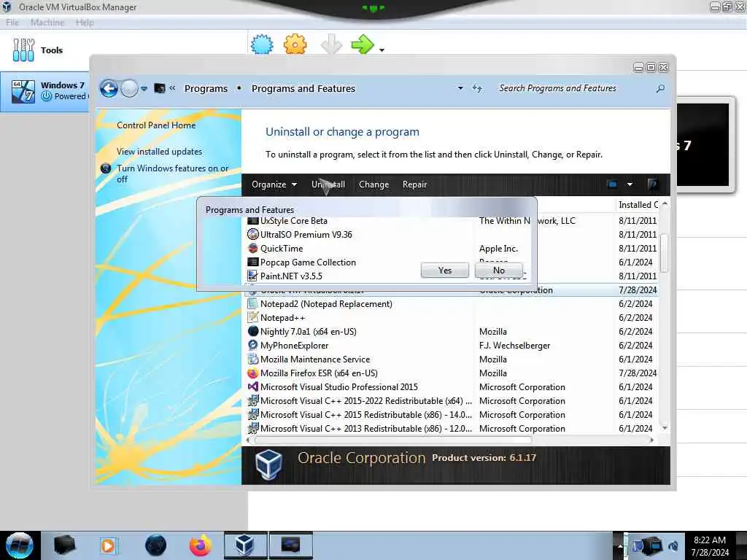The width and height of the screenshot is (747, 560).
Task: Click the Programs breadcrumb in address bar
Action: click(206, 88)
